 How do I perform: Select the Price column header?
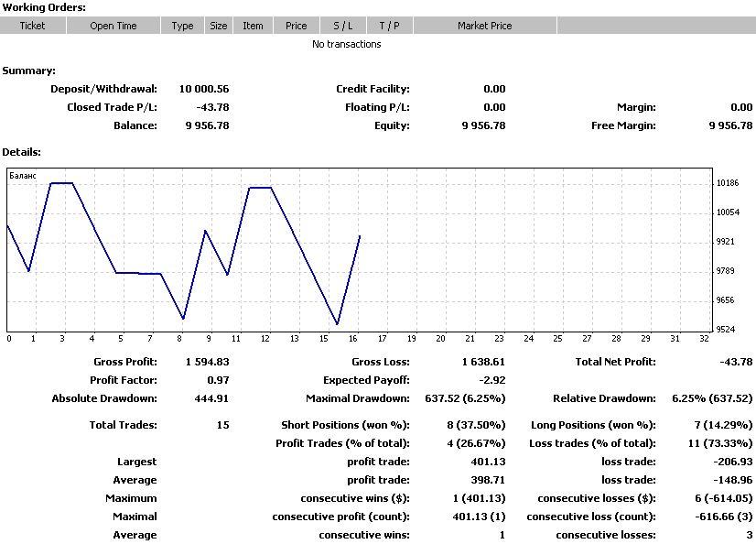296,26
